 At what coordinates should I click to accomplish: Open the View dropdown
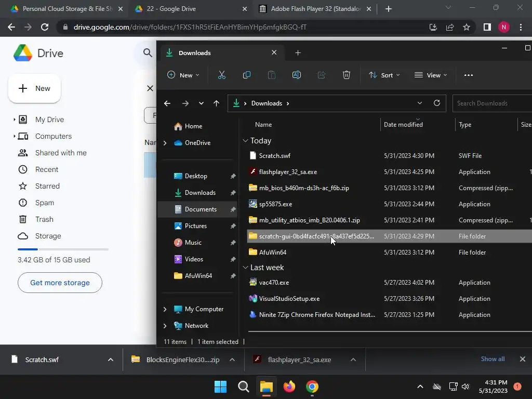tap(431, 75)
